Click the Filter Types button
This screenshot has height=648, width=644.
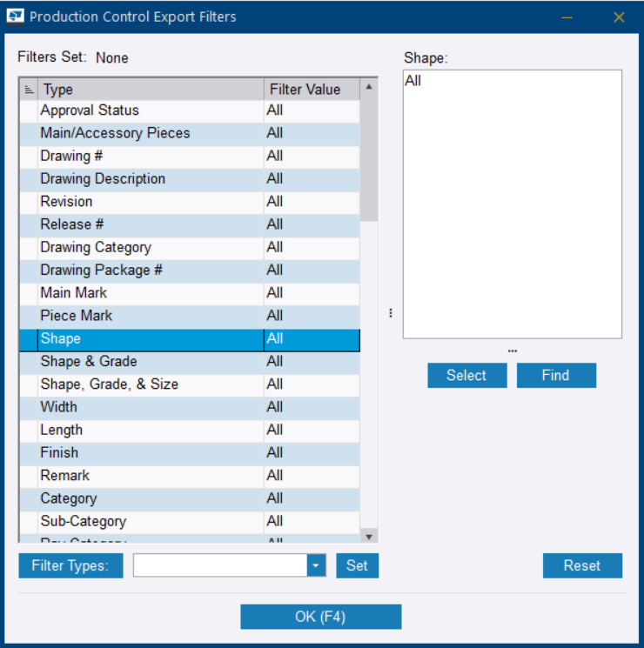coord(70,565)
